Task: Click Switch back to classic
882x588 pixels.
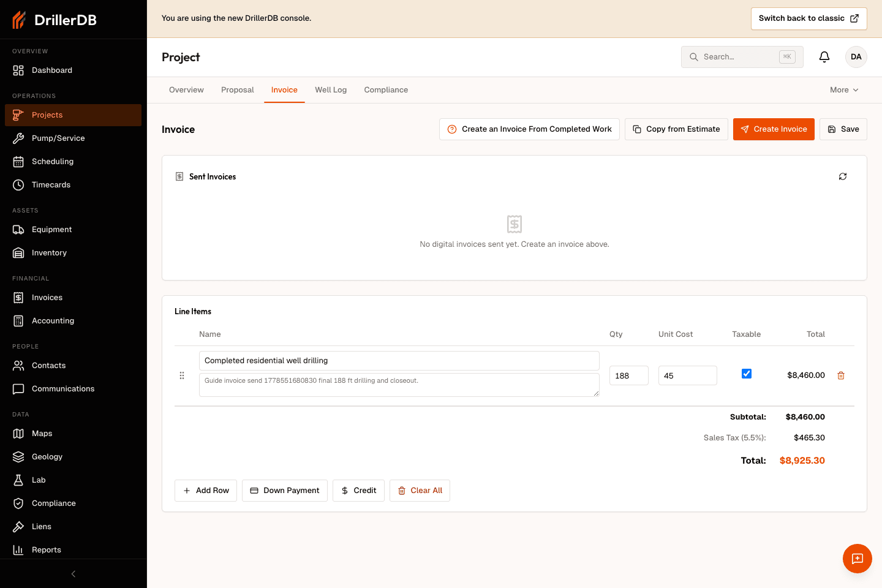Action: 809,18
